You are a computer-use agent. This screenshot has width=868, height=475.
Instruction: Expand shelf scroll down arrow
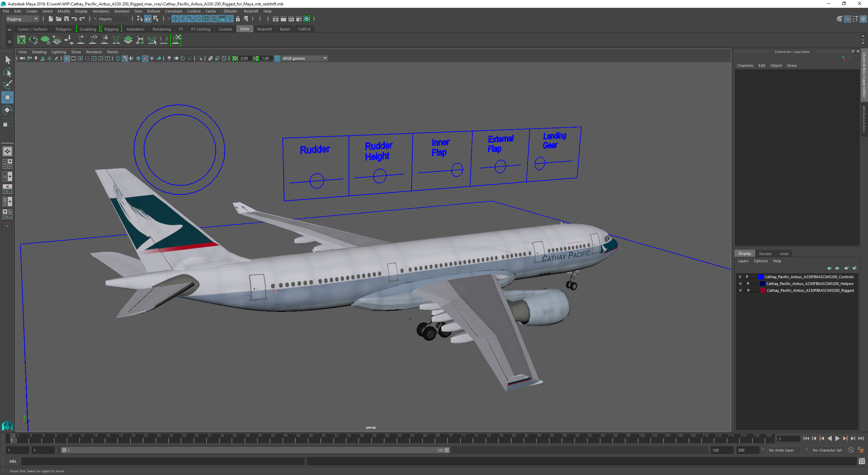(x=863, y=43)
